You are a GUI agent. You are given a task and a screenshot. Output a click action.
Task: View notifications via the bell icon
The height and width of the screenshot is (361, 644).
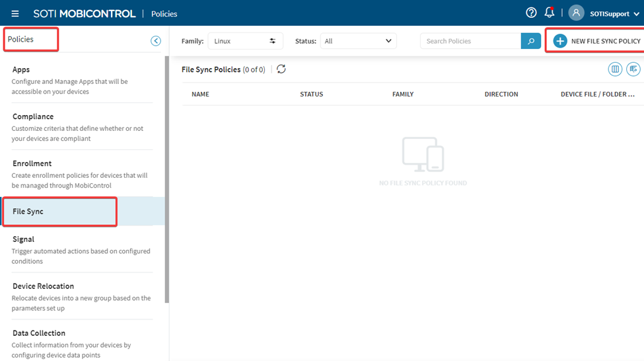549,13
